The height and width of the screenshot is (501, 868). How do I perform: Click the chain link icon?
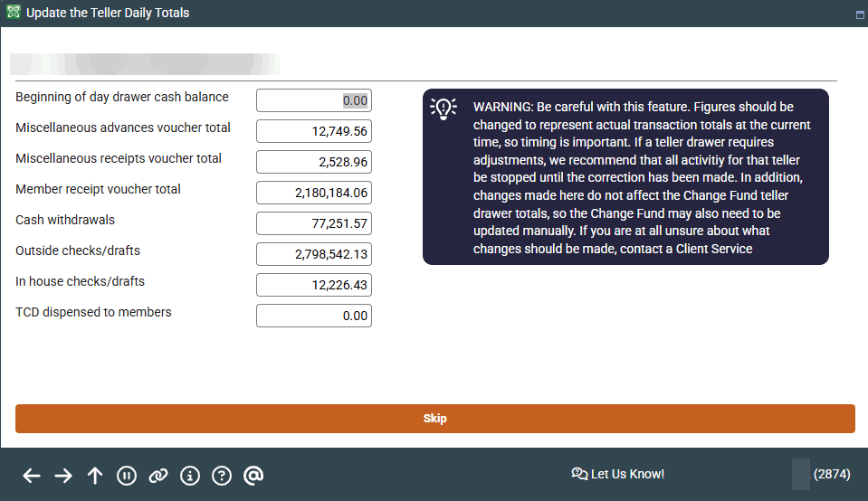(x=158, y=475)
